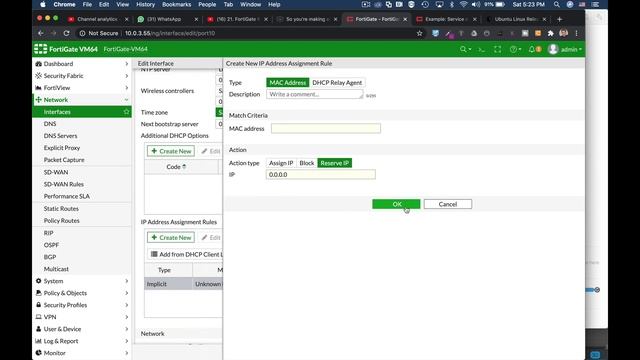Screen dimensions: 640x360
Task: Open User & Device icon
Action: point(38,329)
